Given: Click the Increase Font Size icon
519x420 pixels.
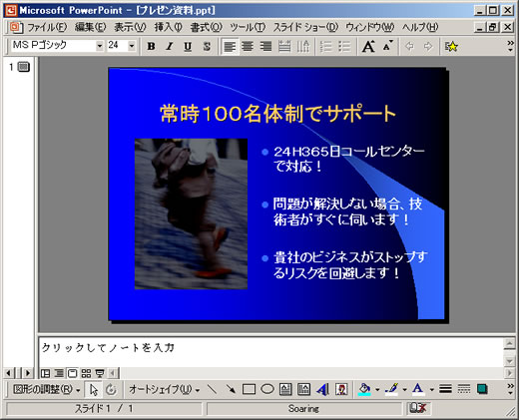Looking at the screenshot, I should click(368, 46).
